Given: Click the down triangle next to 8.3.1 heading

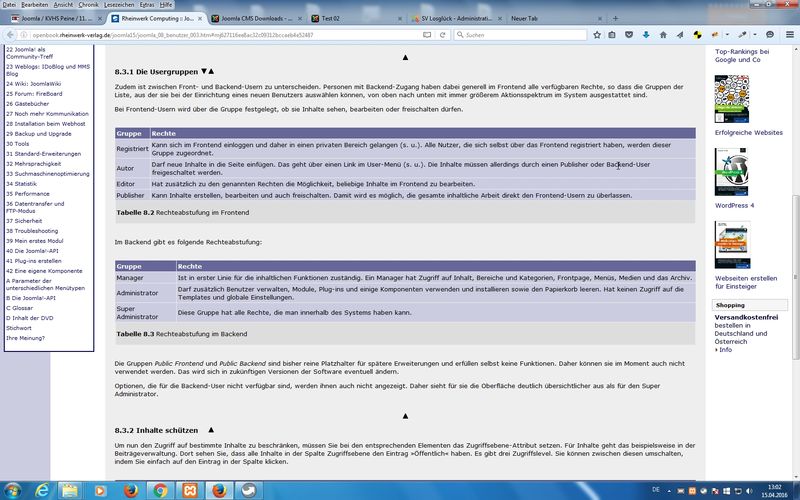Looking at the screenshot, I should click(204, 71).
